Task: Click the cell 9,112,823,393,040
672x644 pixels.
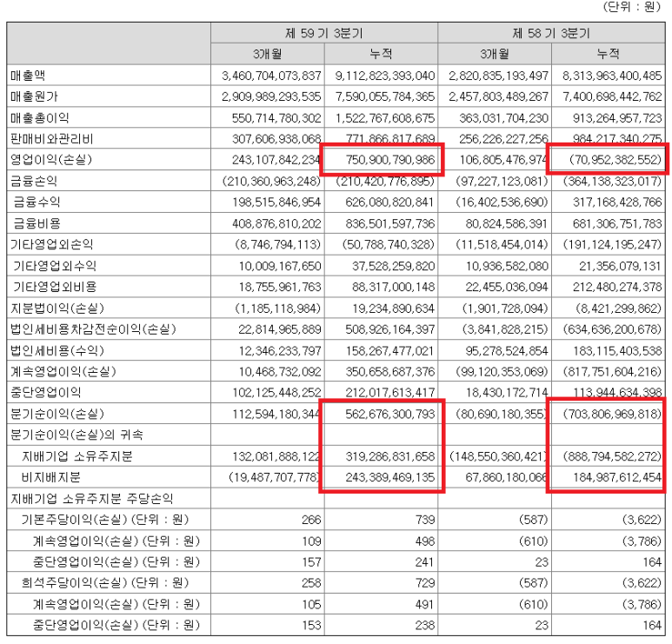Action: 385,76
